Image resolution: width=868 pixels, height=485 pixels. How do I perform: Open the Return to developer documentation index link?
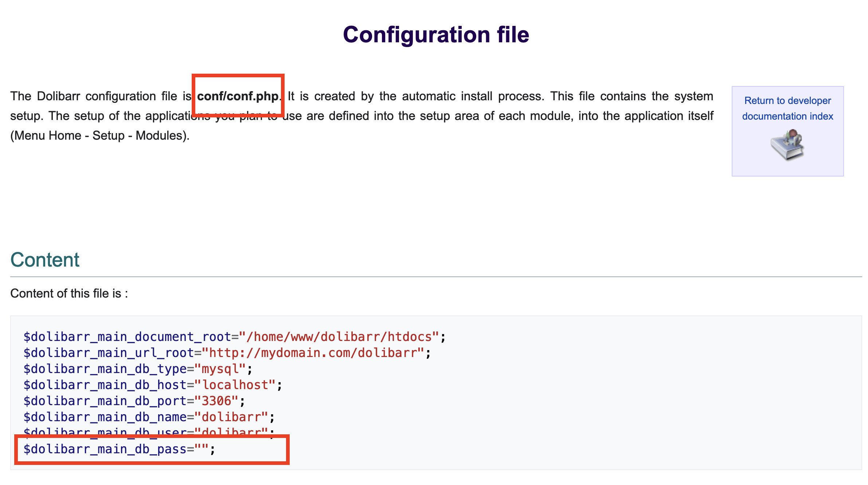(x=787, y=108)
